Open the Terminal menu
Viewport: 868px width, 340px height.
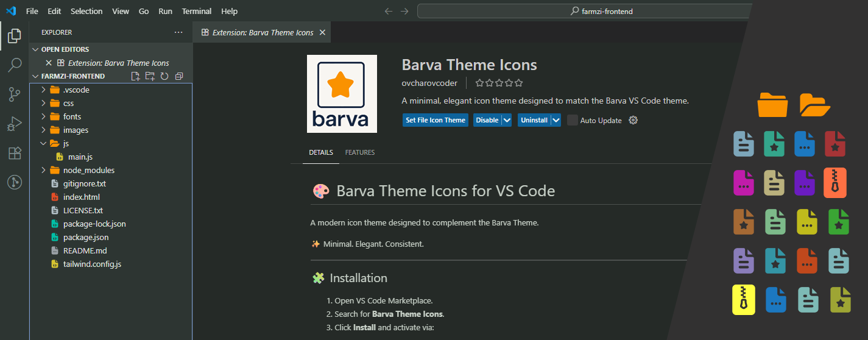pos(197,11)
